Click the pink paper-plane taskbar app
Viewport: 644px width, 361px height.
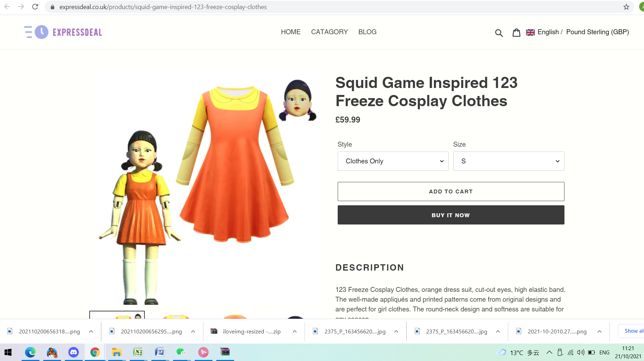(203, 352)
